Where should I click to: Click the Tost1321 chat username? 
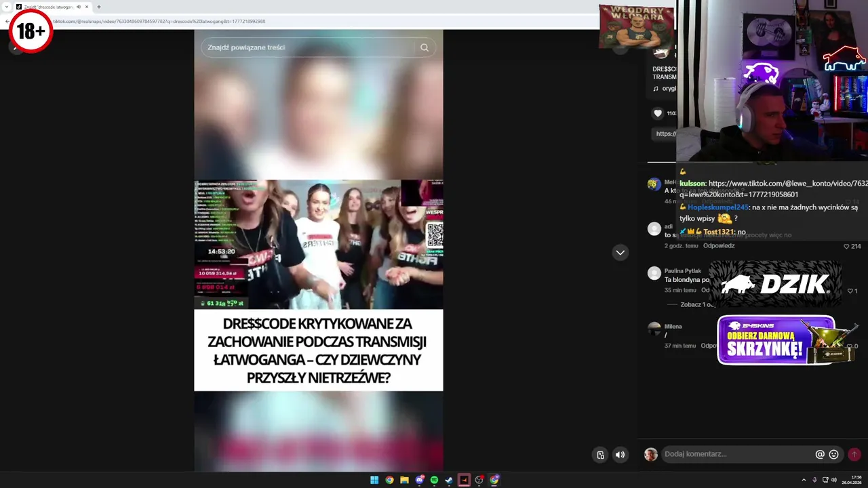(x=719, y=232)
